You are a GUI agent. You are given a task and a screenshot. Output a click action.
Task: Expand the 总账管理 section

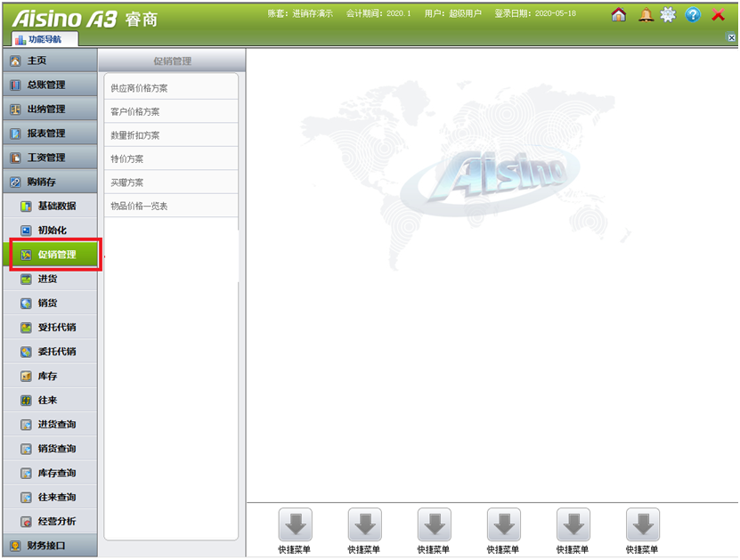[46, 85]
